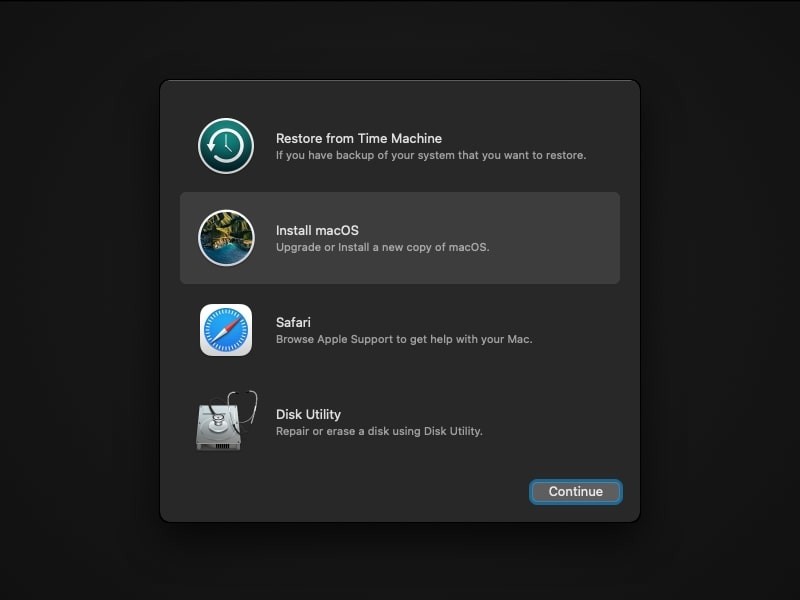Screen dimensions: 800x600
Task: Click "Upgrade or Install a new copy of macOS" text
Action: coord(382,247)
